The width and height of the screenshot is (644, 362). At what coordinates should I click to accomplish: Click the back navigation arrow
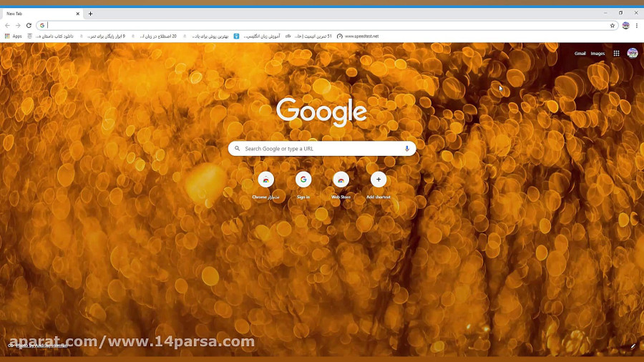click(x=7, y=26)
